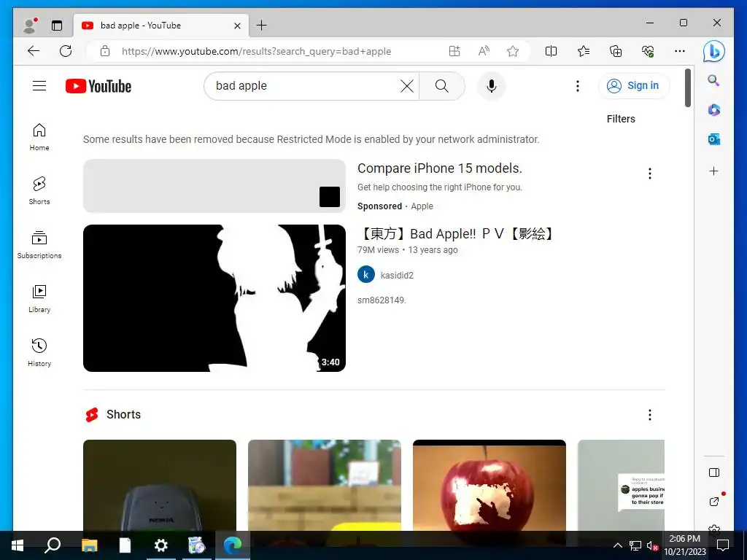
Task: Start voice search with microphone
Action: point(491,86)
